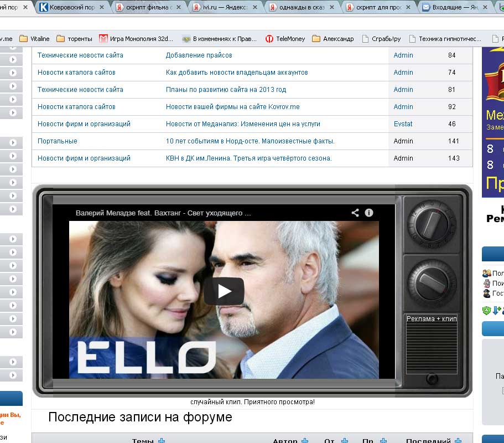Open Admin author in Kovrov.me news row
Image resolution: width=504 pixels, height=443 pixels.
click(x=403, y=107)
